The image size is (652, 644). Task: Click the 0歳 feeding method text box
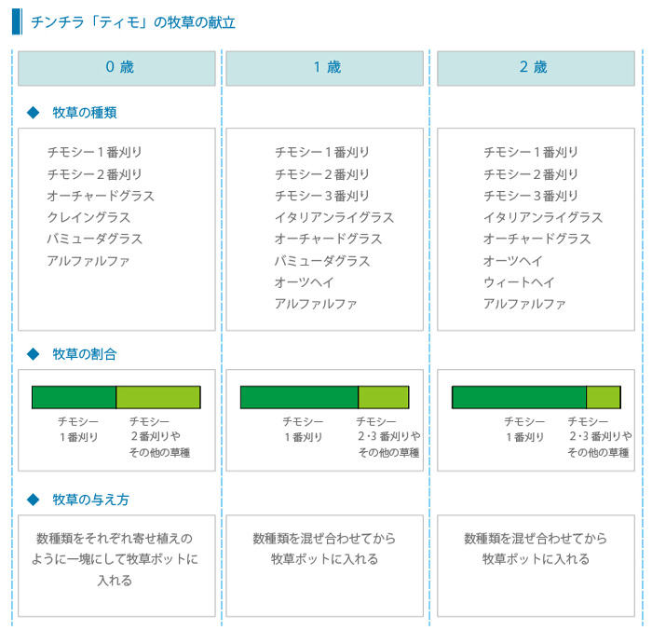point(116,565)
